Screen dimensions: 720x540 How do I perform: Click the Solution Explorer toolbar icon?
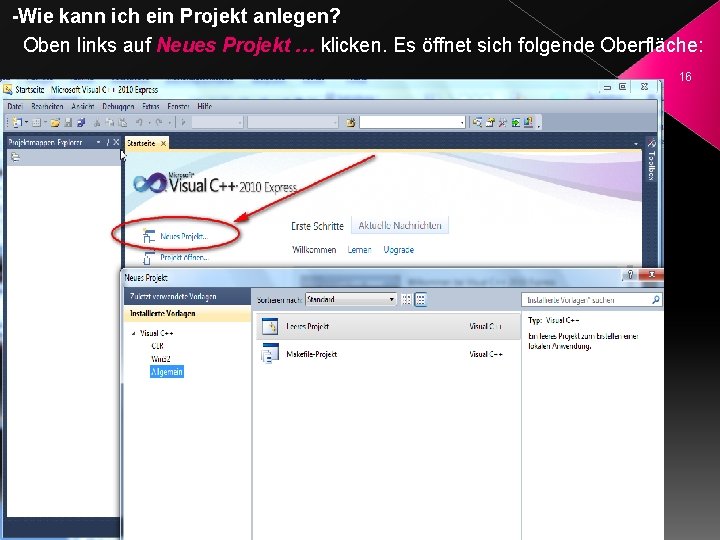coord(477,122)
